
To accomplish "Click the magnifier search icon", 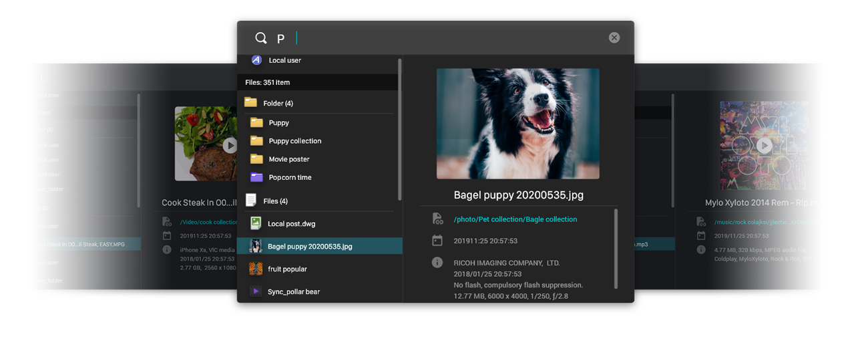I will click(x=261, y=38).
